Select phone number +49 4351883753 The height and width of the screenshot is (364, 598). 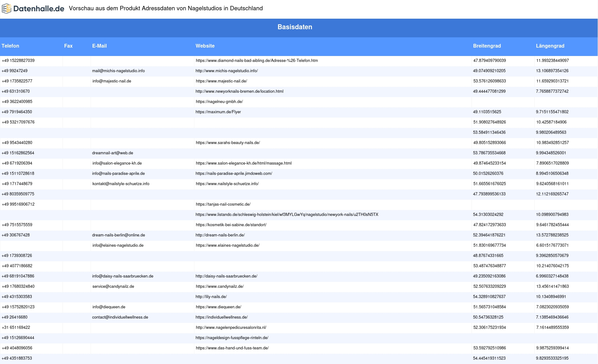tap(17, 358)
